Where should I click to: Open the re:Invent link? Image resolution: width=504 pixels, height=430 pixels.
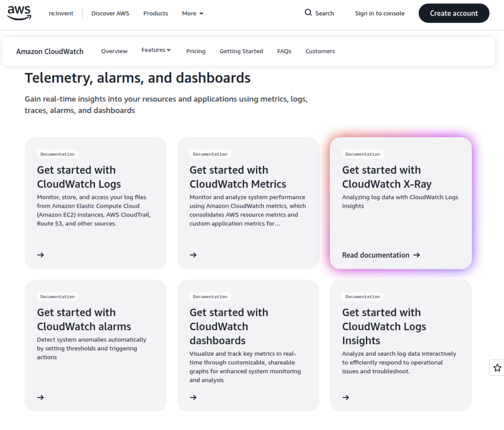coord(61,13)
